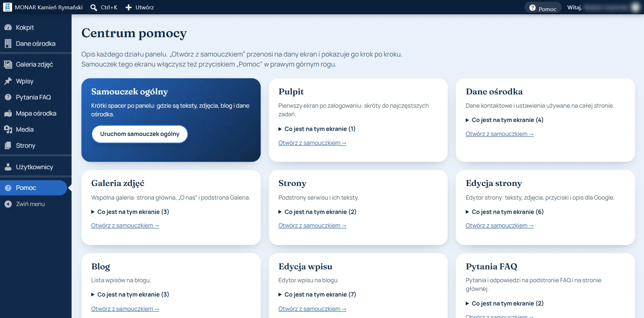
Task: Expand "Co jest na tym ekranie" in Blog card
Action: [x=130, y=294]
